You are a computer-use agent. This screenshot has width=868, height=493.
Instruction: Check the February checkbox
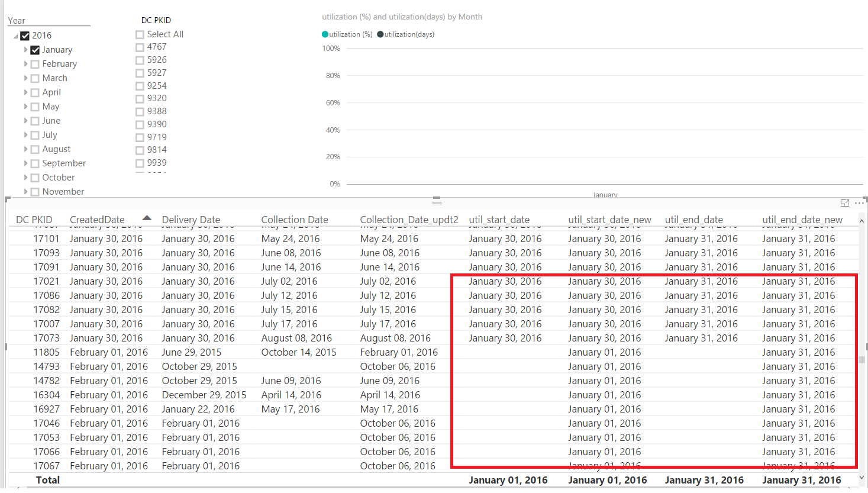35,64
